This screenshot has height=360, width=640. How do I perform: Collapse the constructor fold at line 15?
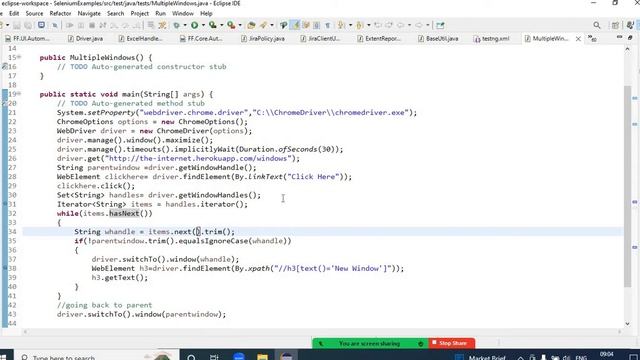tap(19, 57)
